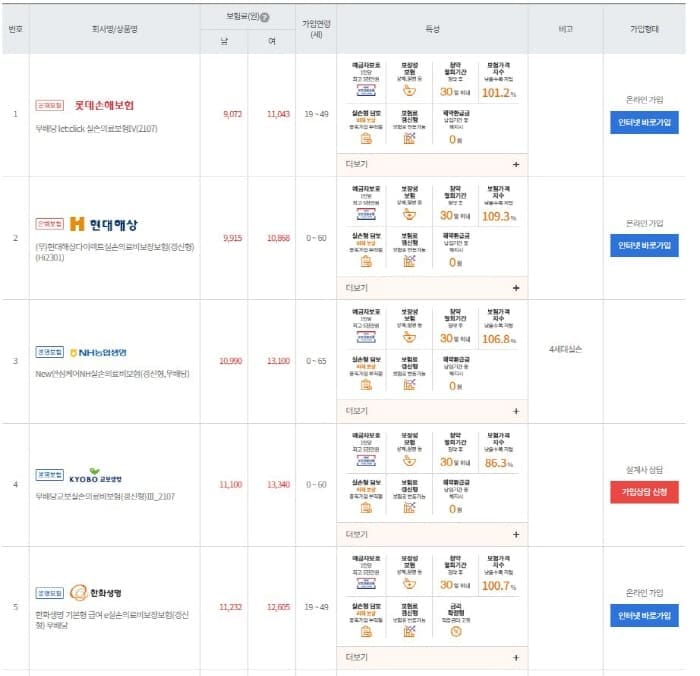The height and width of the screenshot is (676, 700).
Task: Expand 더보기 for 현대해상 row
Action: tap(432, 288)
